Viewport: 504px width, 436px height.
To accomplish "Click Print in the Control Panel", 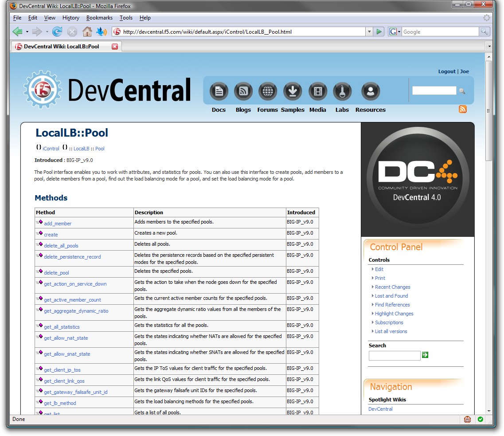I will pos(380,278).
